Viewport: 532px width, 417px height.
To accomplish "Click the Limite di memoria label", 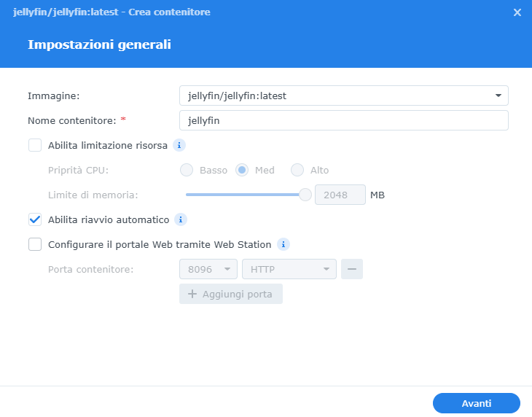I will coord(93,195).
